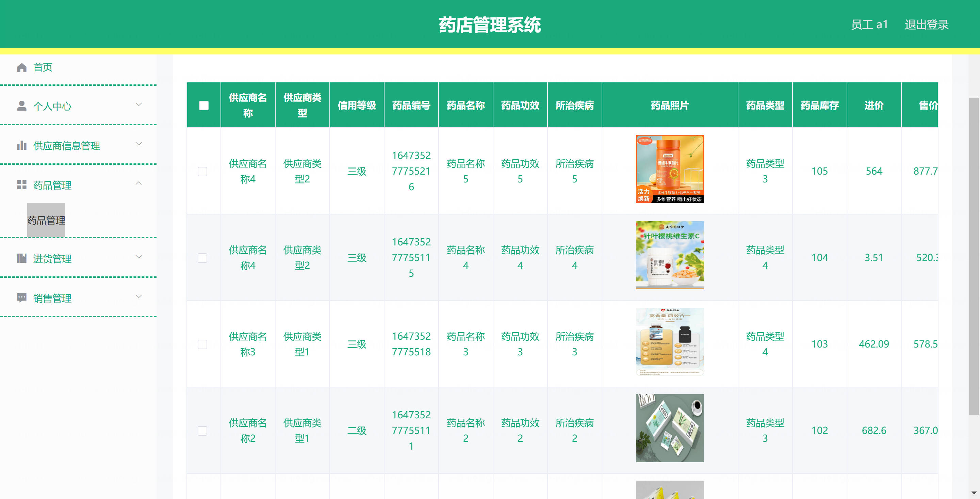Check the row for 药品名称4

point(202,258)
